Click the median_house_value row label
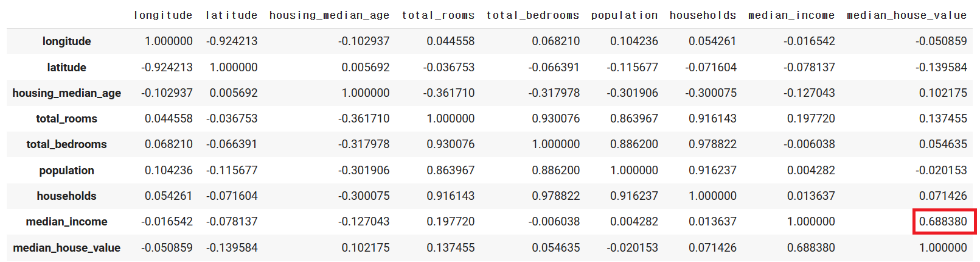The width and height of the screenshot is (980, 262). point(66,248)
